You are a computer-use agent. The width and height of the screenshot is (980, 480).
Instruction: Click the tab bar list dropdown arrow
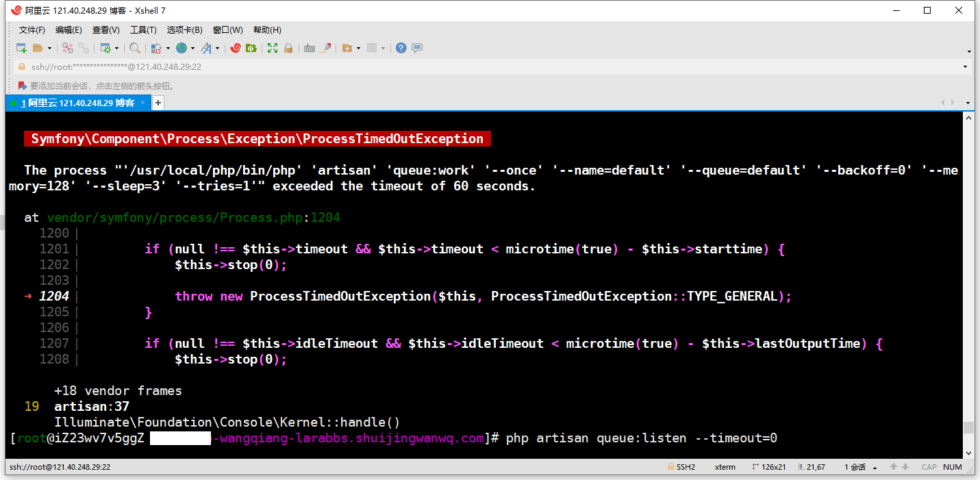(x=968, y=103)
